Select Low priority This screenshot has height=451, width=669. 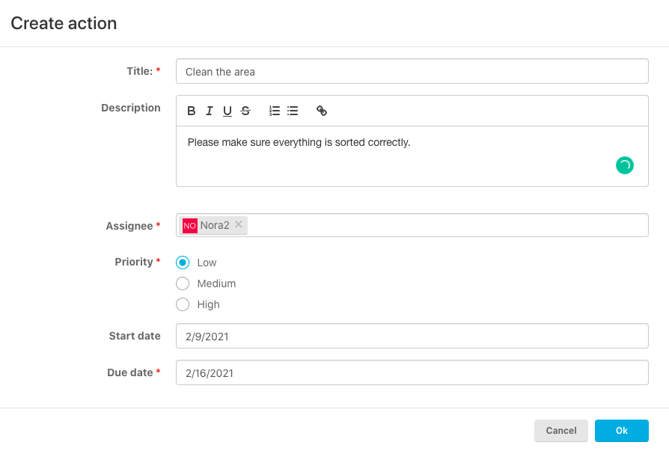click(x=183, y=262)
